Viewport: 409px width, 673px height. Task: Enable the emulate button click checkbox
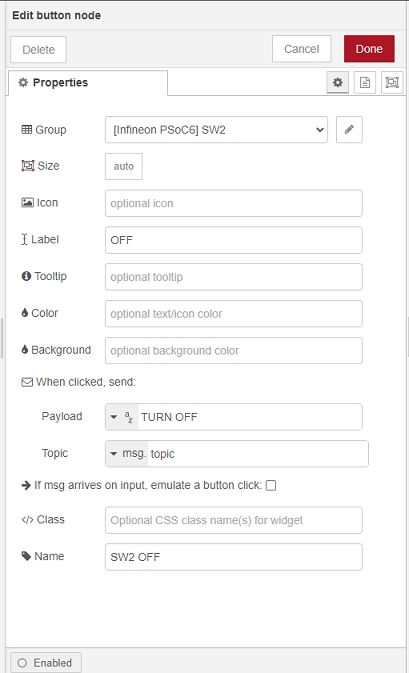pyautogui.click(x=271, y=485)
